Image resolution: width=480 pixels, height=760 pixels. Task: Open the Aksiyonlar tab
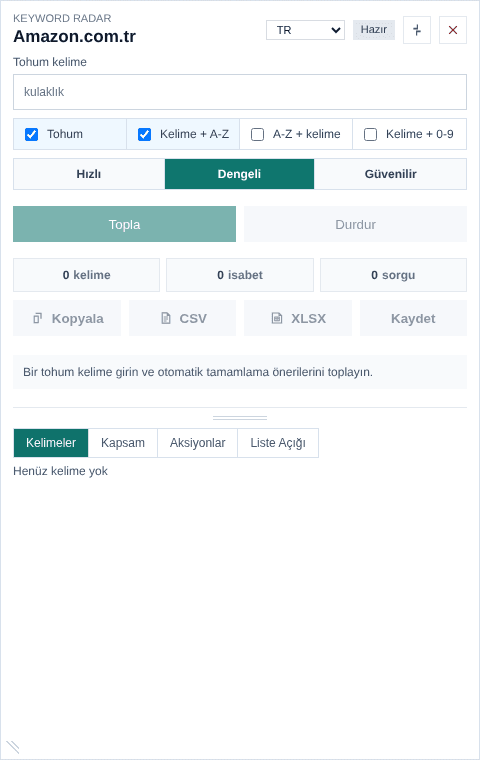pos(197,443)
